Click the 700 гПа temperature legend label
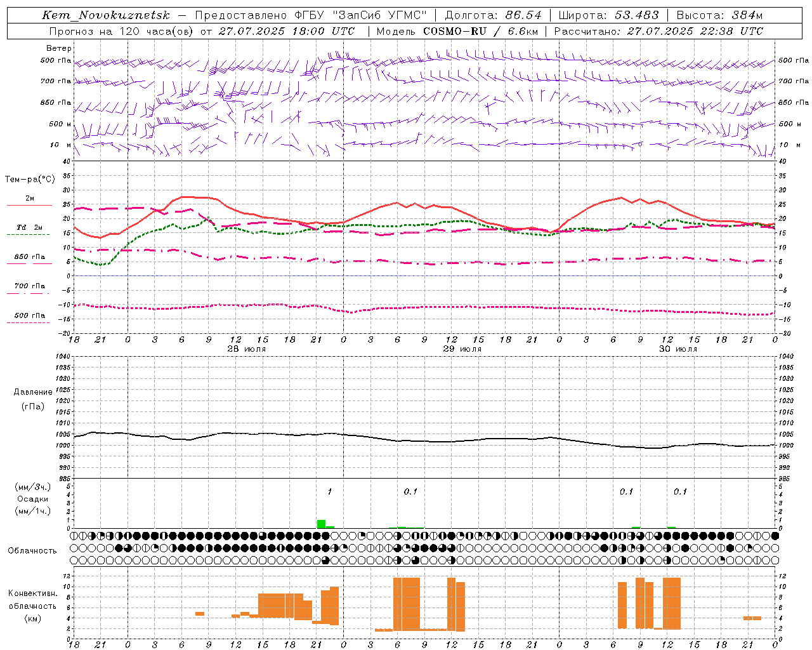Screen dimensions: 812x650 pyautogui.click(x=30, y=286)
